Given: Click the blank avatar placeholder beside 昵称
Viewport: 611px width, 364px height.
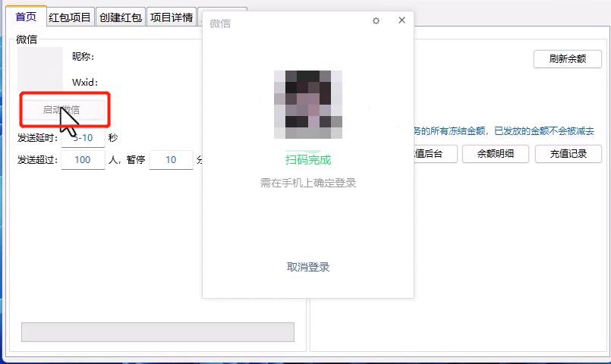Looking at the screenshot, I should tap(40, 69).
